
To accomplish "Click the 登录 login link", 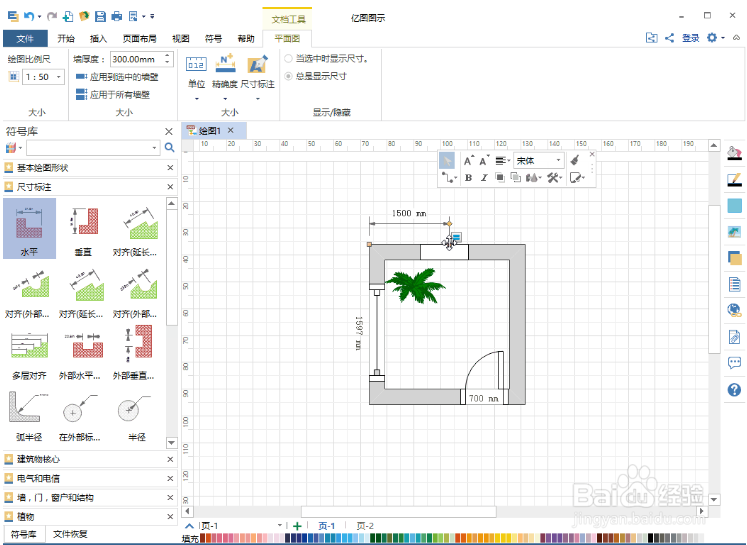I will click(x=690, y=38).
